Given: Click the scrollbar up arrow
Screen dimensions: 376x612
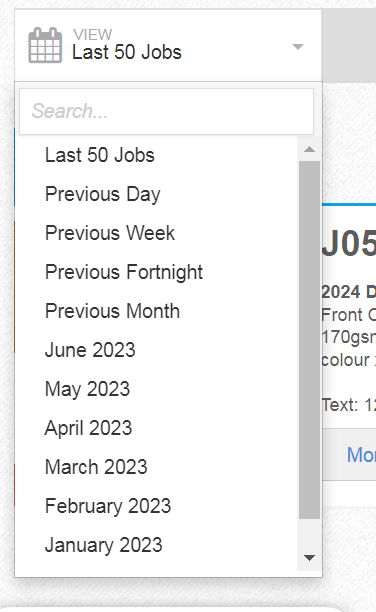Looking at the screenshot, I should [310, 149].
